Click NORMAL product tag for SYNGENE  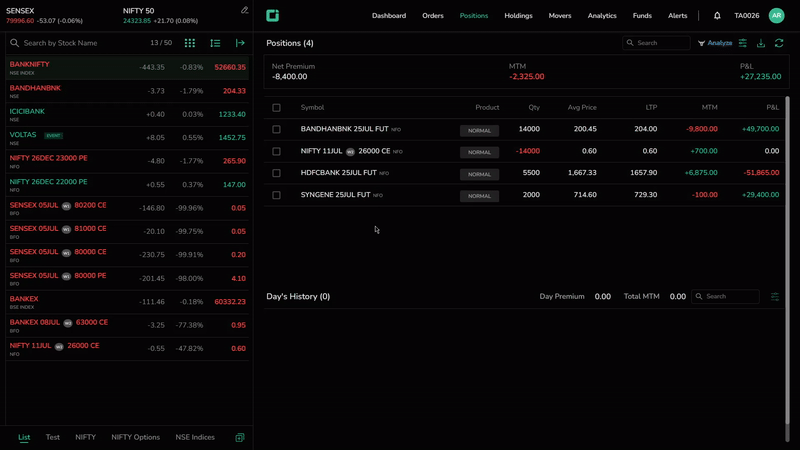coord(479,196)
